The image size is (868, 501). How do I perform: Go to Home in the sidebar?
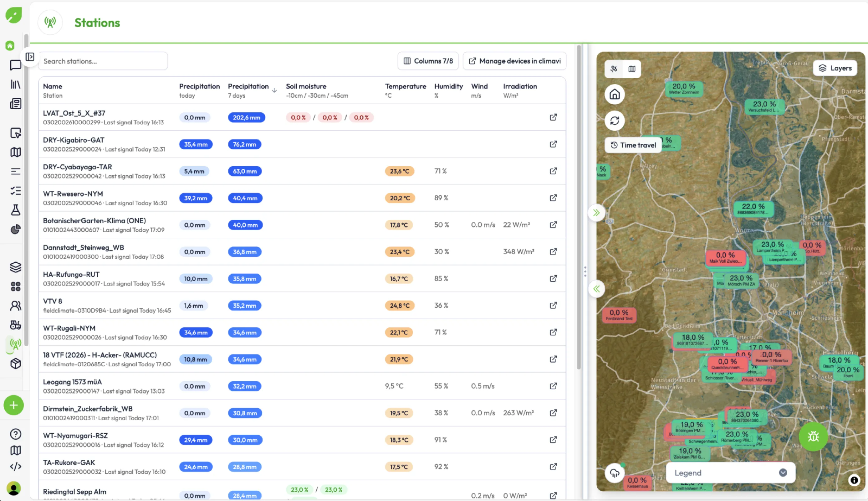[10, 46]
